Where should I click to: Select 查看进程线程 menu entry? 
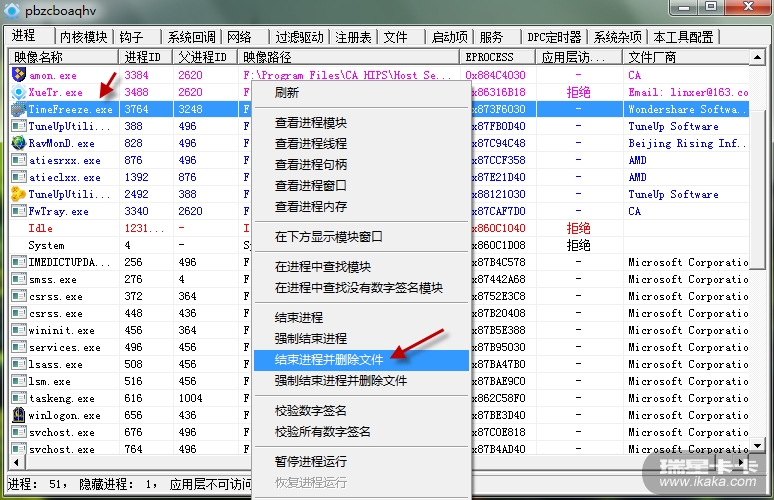(x=361, y=144)
